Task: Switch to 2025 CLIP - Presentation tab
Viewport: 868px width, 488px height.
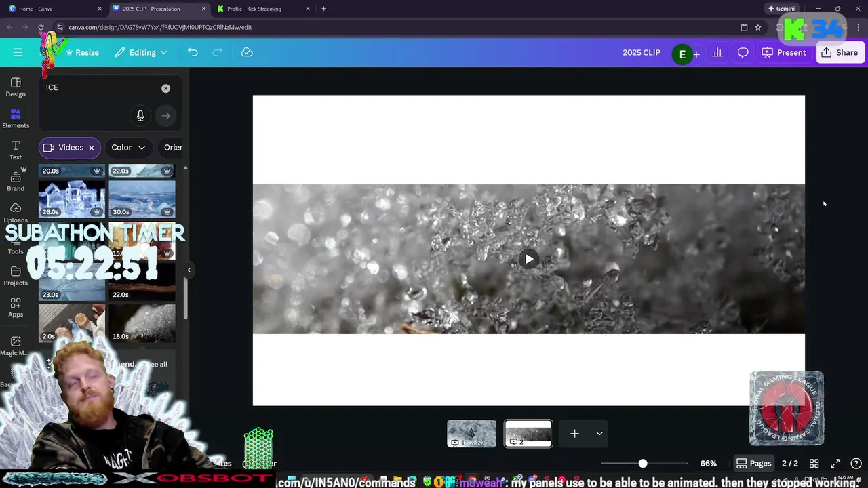Action: click(158, 9)
